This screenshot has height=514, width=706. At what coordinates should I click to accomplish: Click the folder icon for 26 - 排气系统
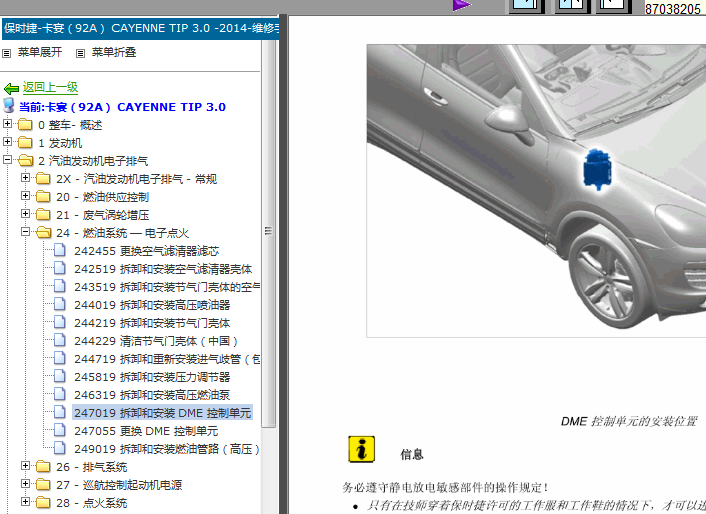click(43, 467)
